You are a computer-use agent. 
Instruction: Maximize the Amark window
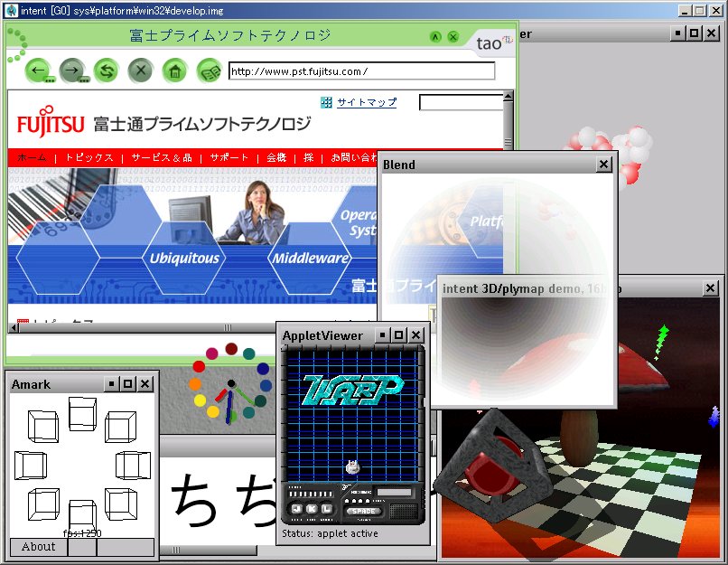pyautogui.click(x=128, y=384)
